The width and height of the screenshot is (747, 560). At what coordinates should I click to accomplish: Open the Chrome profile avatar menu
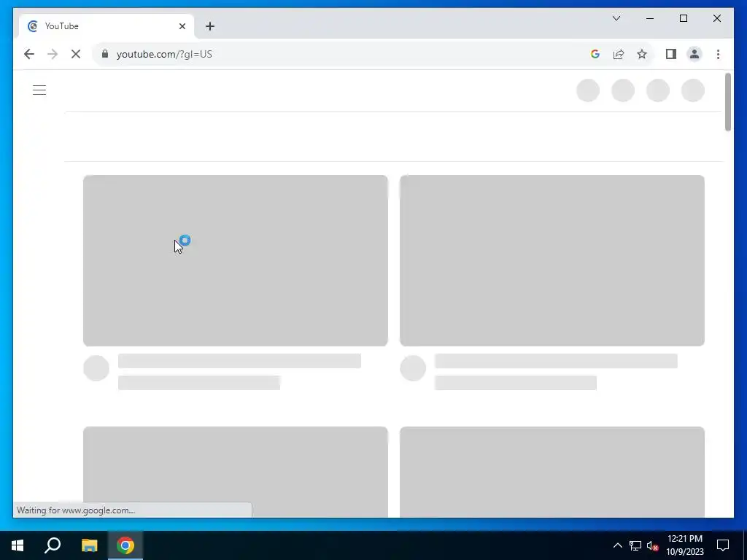click(694, 54)
